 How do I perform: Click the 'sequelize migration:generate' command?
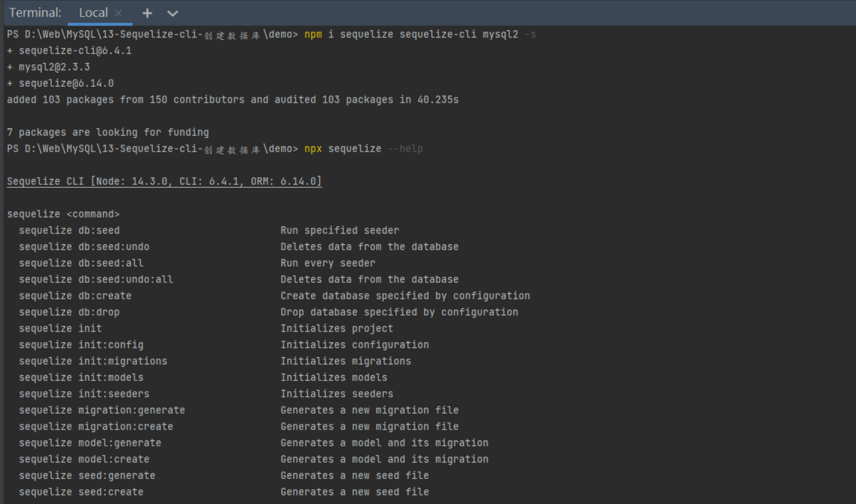(102, 410)
